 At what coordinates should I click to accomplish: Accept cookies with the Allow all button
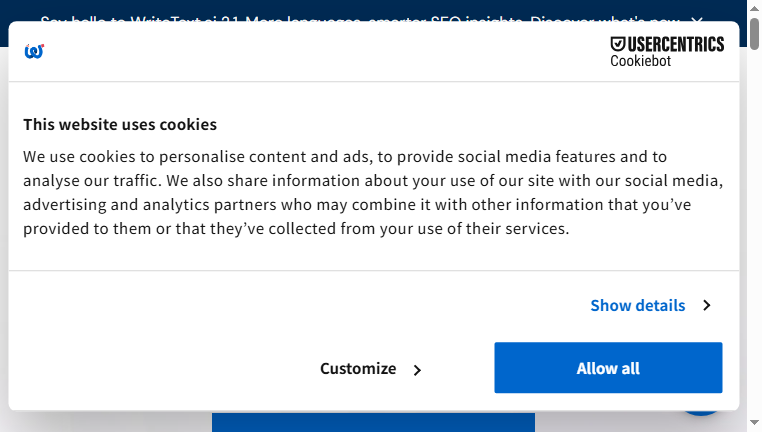click(608, 368)
